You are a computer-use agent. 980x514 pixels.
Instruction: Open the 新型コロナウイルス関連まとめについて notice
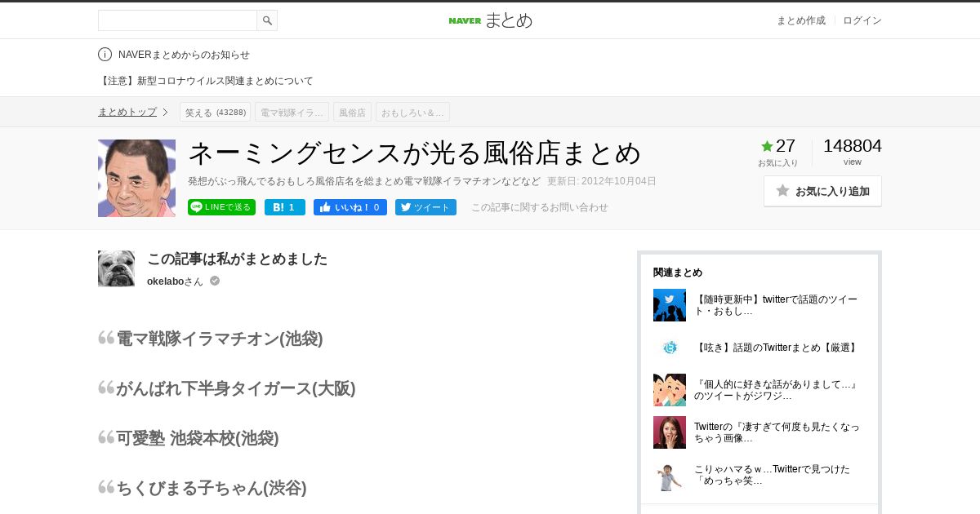[206, 81]
